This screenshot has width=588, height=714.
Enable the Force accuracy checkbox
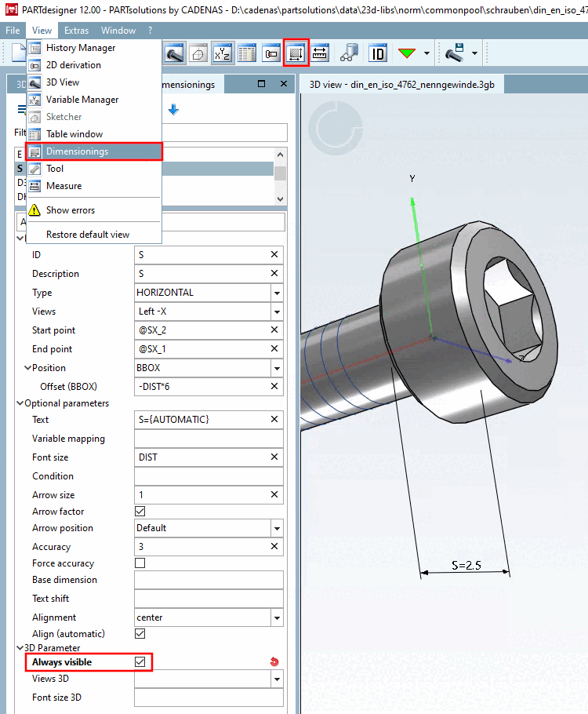click(x=140, y=563)
